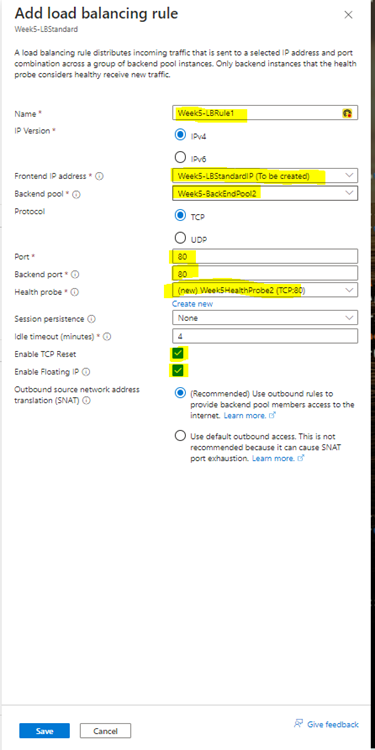Toggle the Enable Floating IP checkbox
The width and height of the screenshot is (375, 750).
pos(178,371)
